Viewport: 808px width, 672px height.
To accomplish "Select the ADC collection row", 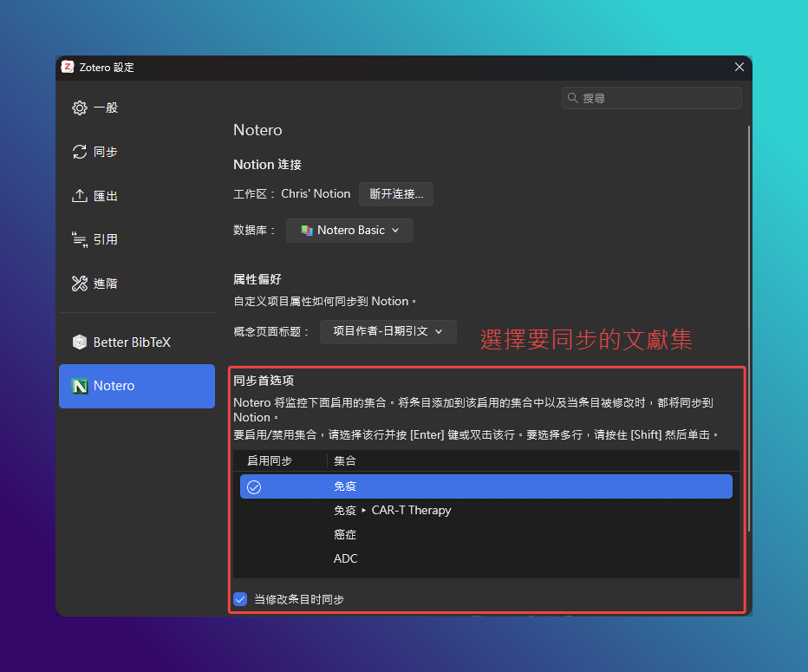I will click(486, 558).
